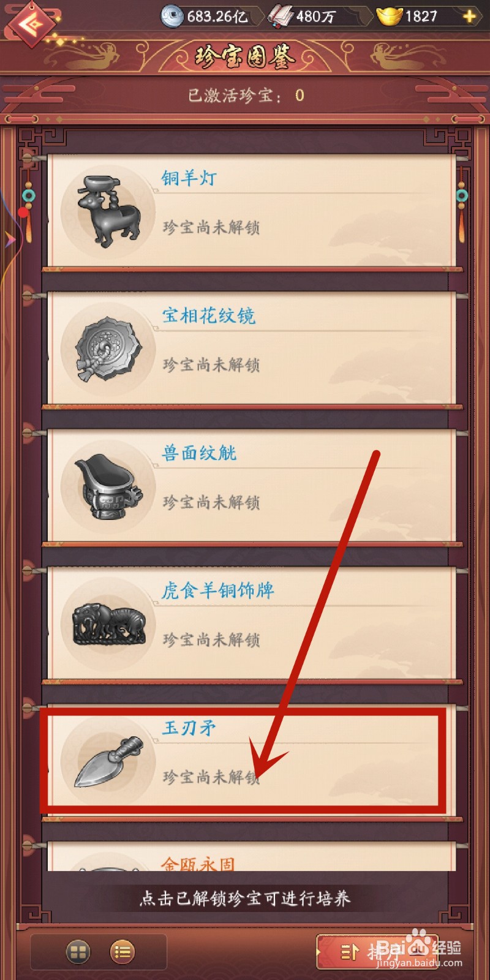This screenshot has height=980, width=490.
Task: Tap the 铜羊灯 title text
Action: 189,178
